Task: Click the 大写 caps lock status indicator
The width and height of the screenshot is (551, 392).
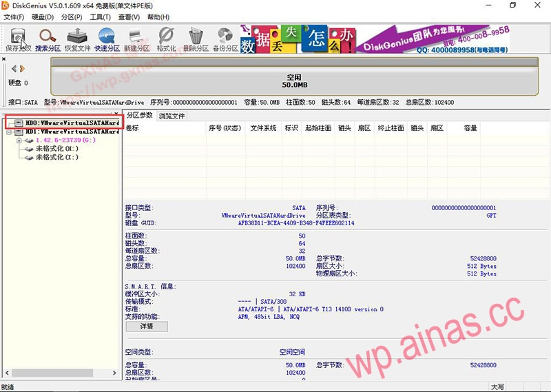Action: pyautogui.click(x=497, y=387)
